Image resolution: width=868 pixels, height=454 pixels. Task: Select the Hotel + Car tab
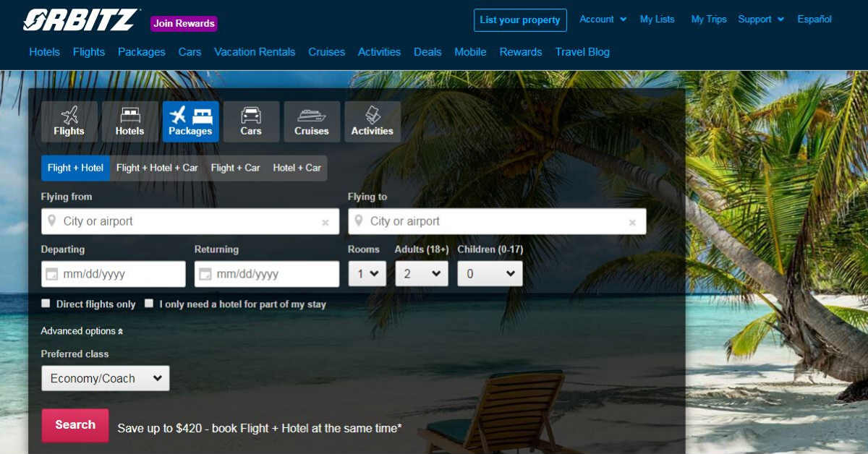297,168
